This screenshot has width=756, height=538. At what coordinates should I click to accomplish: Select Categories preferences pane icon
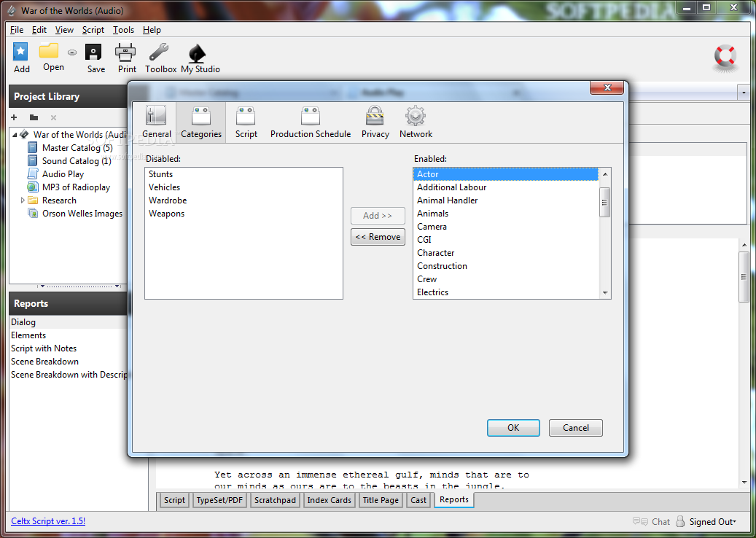(x=201, y=116)
